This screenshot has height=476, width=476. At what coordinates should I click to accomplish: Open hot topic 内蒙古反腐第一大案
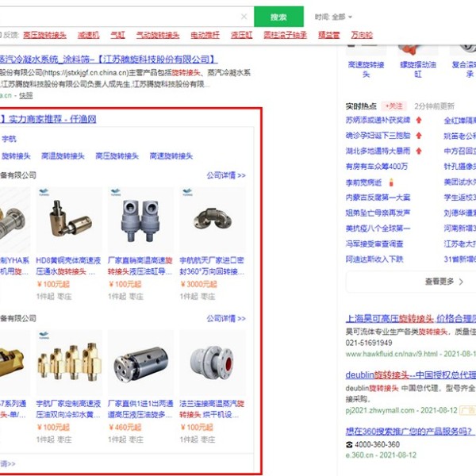pyautogui.click(x=378, y=198)
